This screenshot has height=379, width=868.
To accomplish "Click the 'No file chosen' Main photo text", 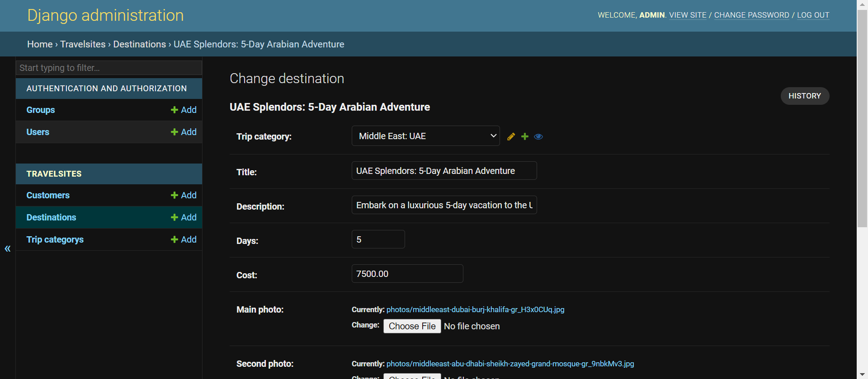I will (x=472, y=326).
